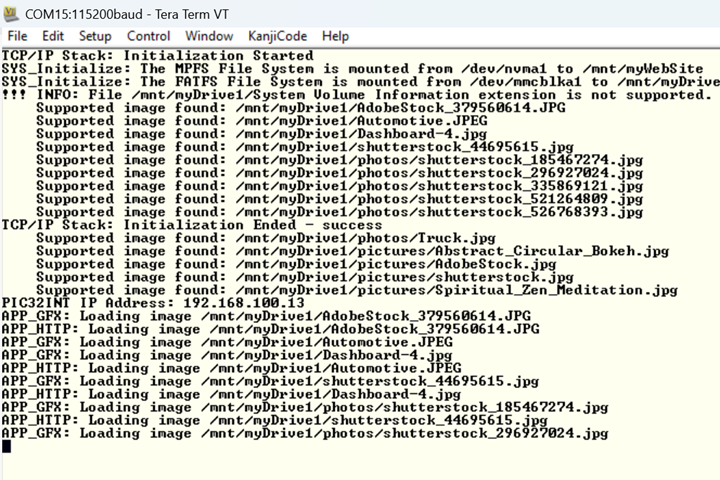720x480 pixels.
Task: Click Supported image found Dashboard-4.jpg line
Action: (262, 134)
